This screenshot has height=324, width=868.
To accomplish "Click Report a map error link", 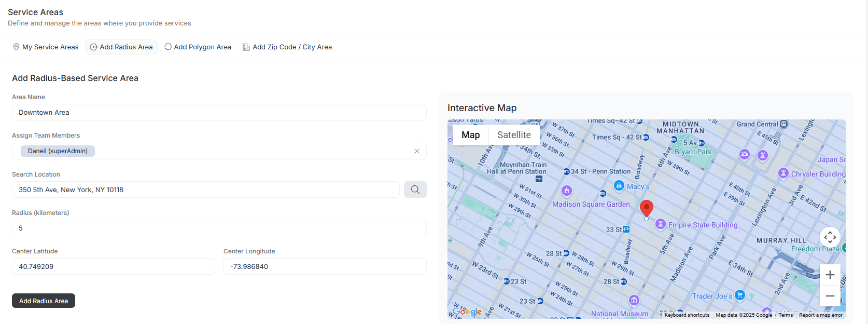I will 821,315.
